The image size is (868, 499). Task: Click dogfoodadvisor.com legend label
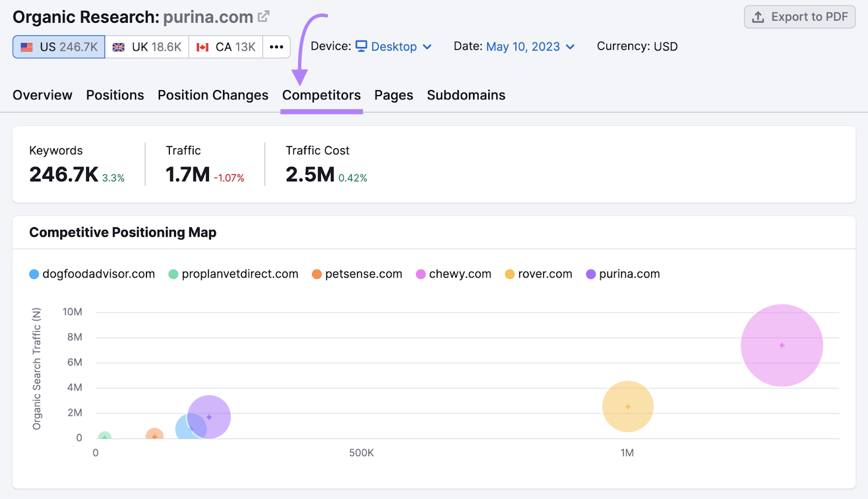(x=99, y=274)
